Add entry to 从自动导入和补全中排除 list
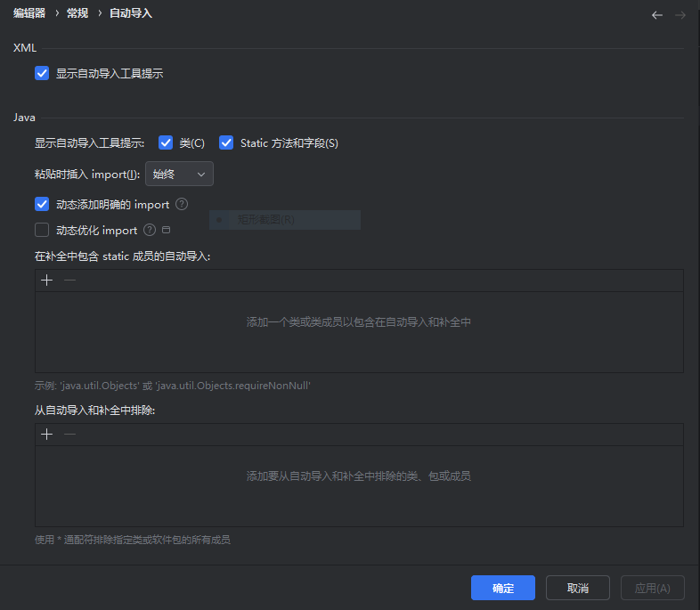This screenshot has height=610, width=700. [x=47, y=435]
